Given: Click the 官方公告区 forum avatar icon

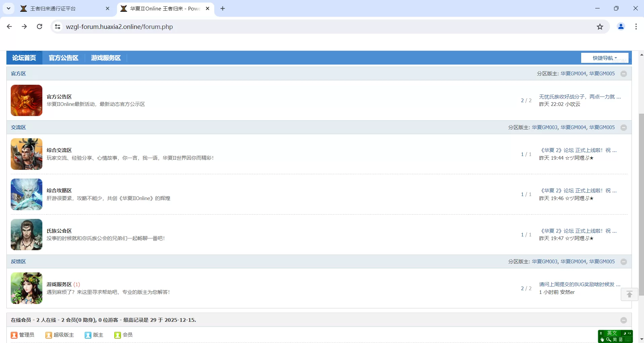Looking at the screenshot, I should (27, 100).
